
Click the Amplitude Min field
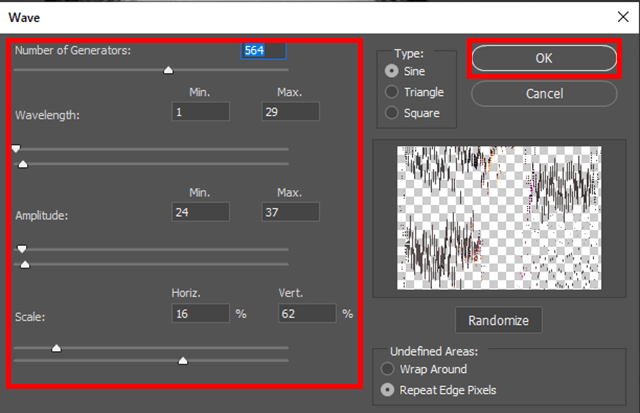pyautogui.click(x=200, y=212)
